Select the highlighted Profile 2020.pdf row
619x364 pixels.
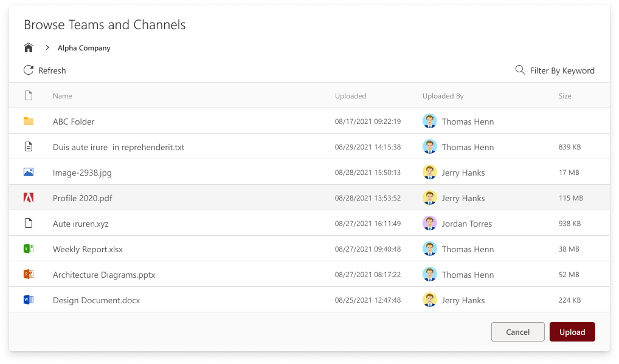pos(243,197)
